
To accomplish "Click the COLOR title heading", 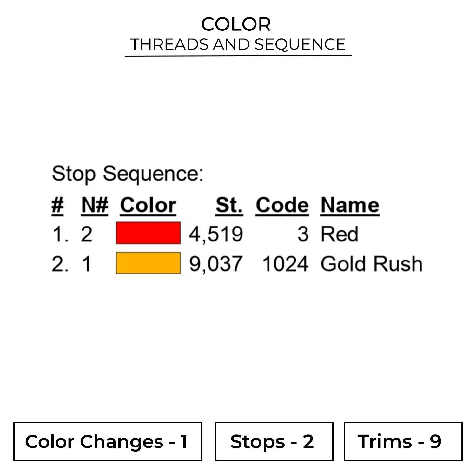I will [236, 24].
